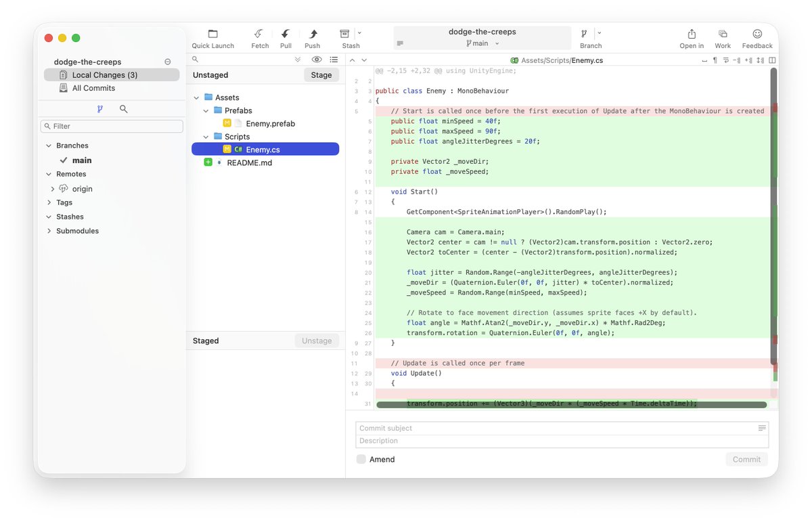Click the commit Description field
Image resolution: width=812 pixels, height=522 pixels.
pos(562,441)
